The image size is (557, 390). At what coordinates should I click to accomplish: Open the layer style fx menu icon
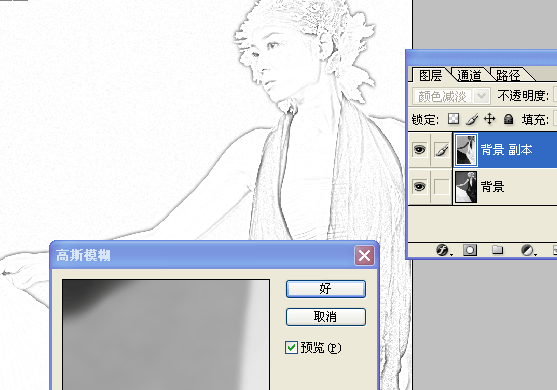click(443, 250)
